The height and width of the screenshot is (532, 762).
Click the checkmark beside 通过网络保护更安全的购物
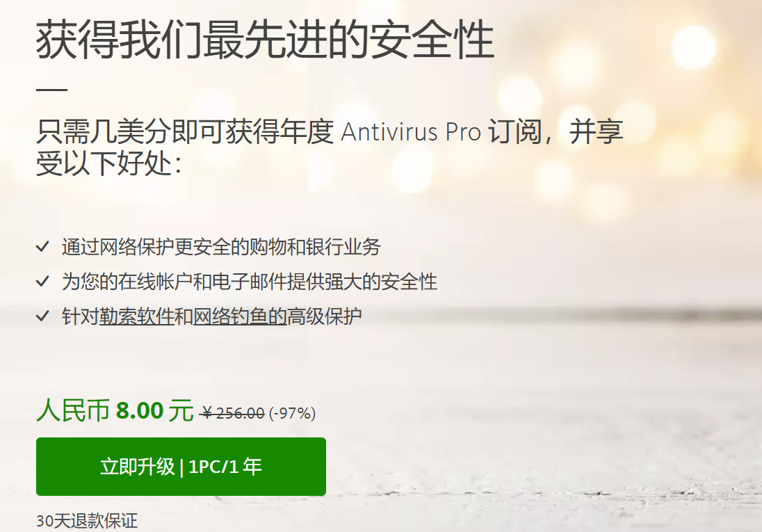click(43, 247)
